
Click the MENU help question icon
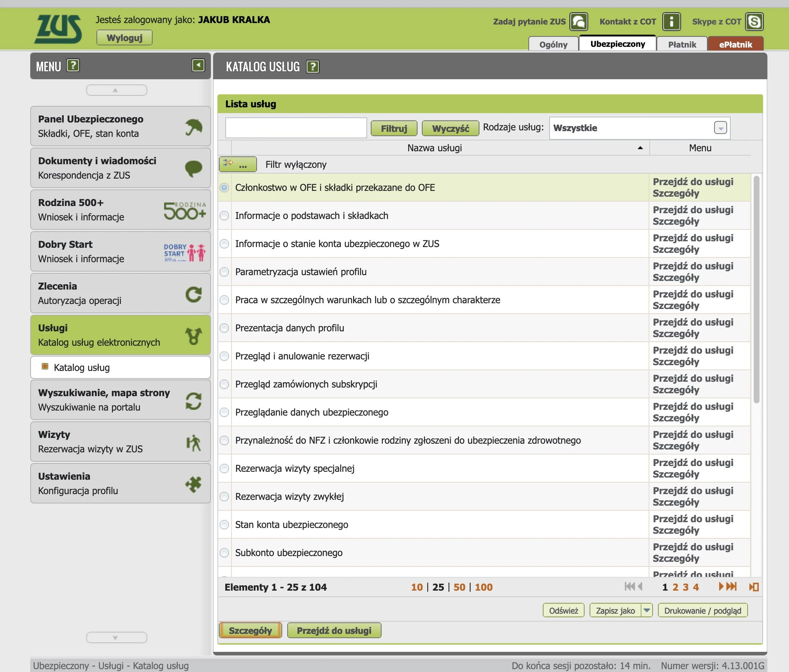pyautogui.click(x=73, y=65)
